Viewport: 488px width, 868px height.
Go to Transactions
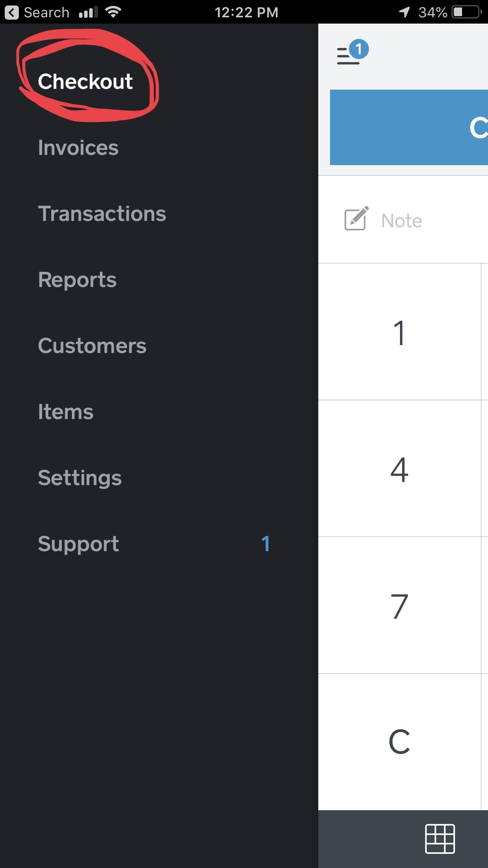(x=102, y=213)
